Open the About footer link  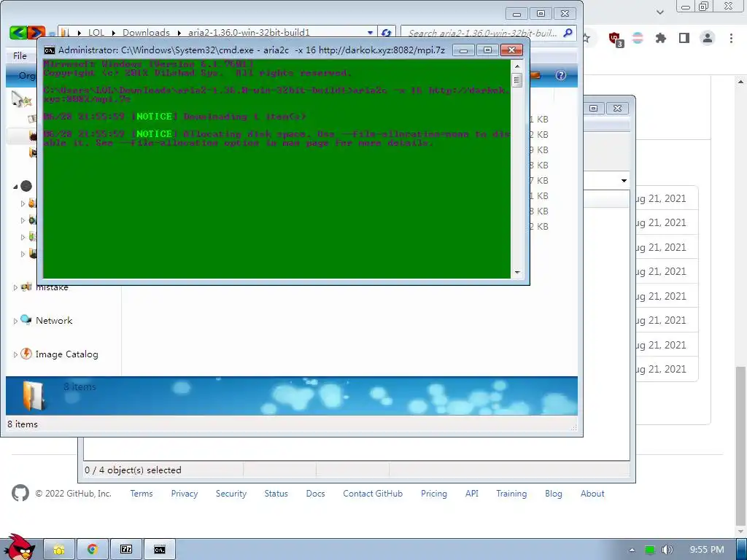pyautogui.click(x=592, y=494)
